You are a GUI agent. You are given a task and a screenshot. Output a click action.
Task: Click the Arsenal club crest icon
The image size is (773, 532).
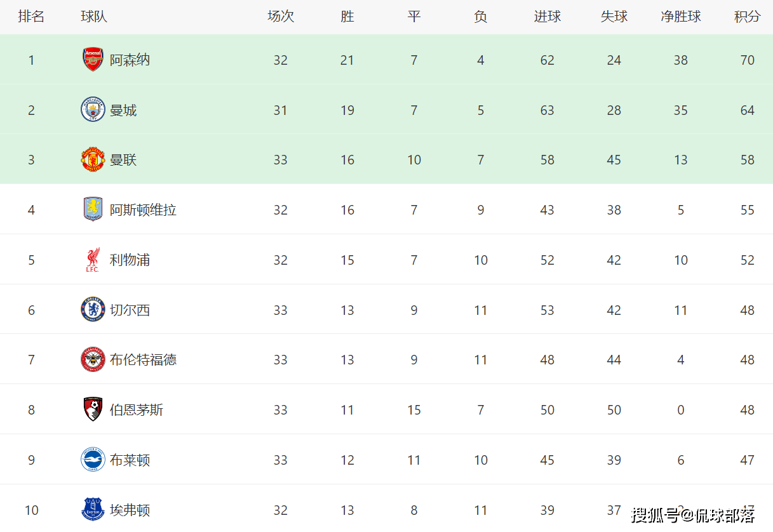click(x=93, y=60)
